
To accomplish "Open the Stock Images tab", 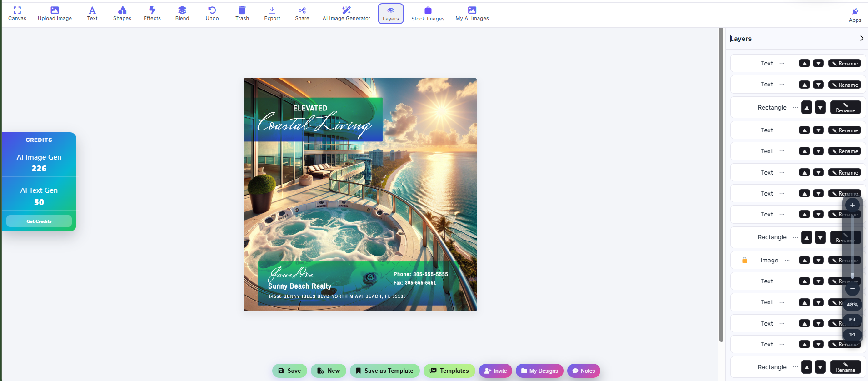I will pos(428,14).
